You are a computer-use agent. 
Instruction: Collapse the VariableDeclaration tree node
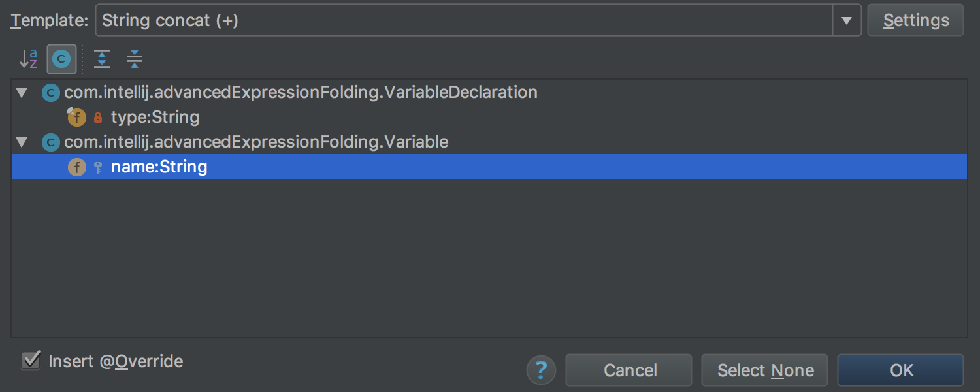pyautogui.click(x=22, y=93)
